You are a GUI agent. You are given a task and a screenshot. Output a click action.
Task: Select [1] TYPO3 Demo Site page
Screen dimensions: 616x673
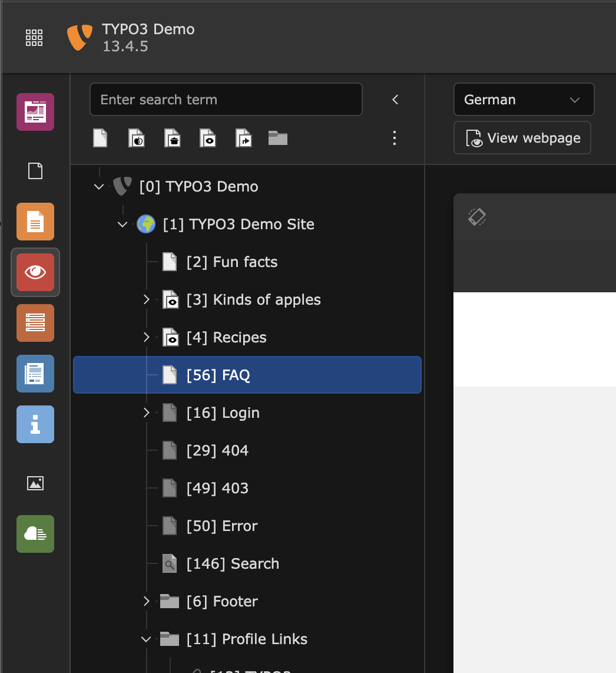pyautogui.click(x=239, y=225)
